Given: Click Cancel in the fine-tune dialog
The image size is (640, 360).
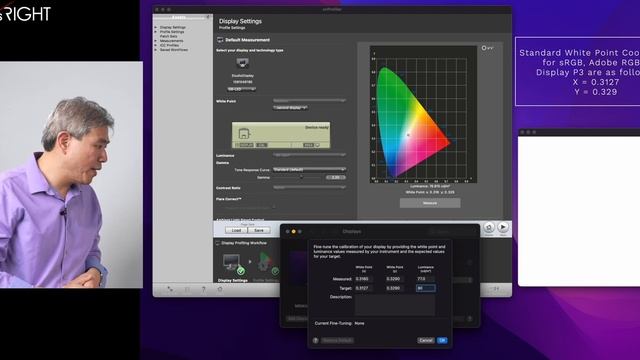Looking at the screenshot, I should click(426, 340).
